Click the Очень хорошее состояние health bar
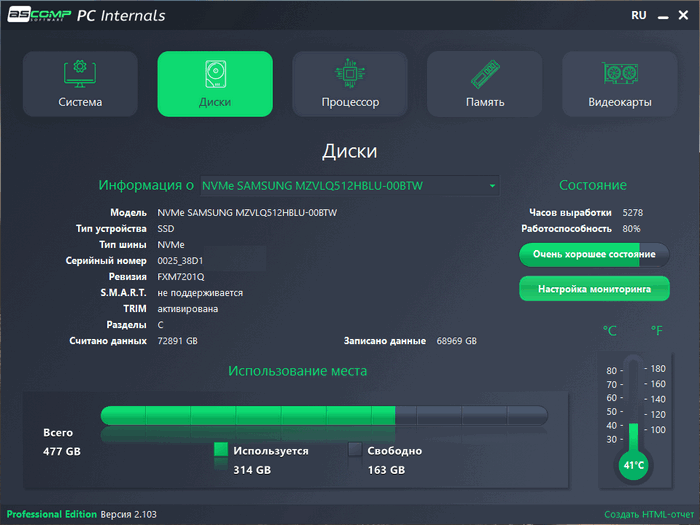 (x=594, y=254)
